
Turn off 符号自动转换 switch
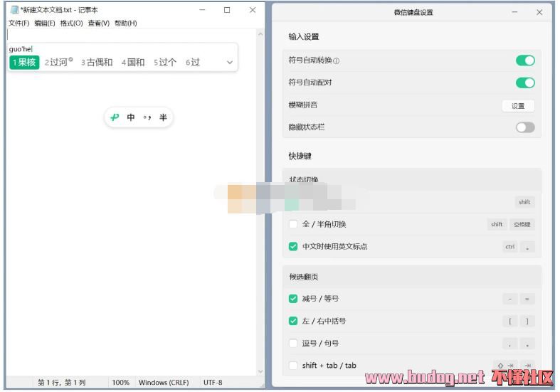(524, 60)
